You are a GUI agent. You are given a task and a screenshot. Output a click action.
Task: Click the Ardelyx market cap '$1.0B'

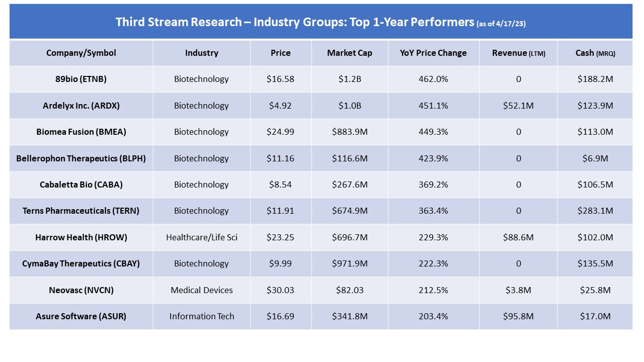[350, 106]
